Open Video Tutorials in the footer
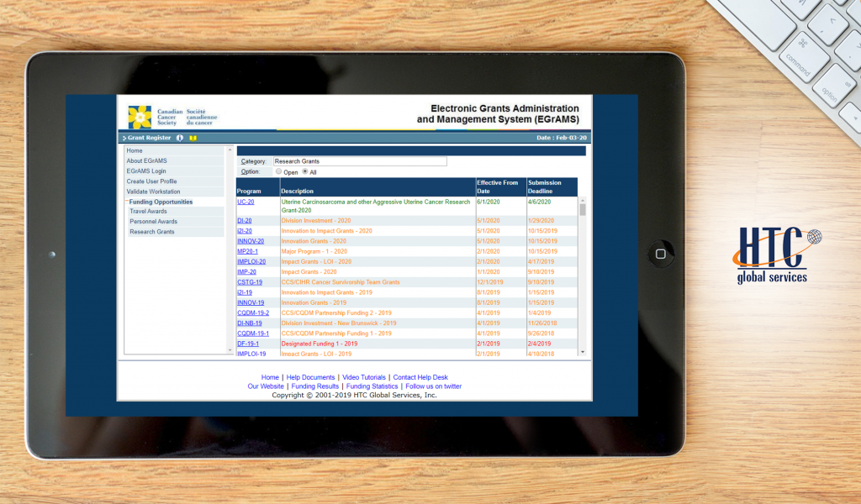Image resolution: width=861 pixels, height=504 pixels. [x=363, y=376]
